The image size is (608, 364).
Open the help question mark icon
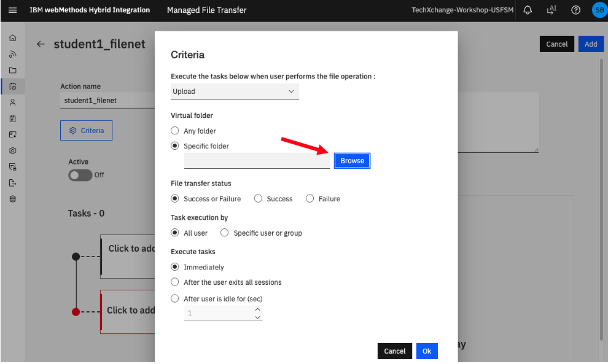pyautogui.click(x=576, y=10)
